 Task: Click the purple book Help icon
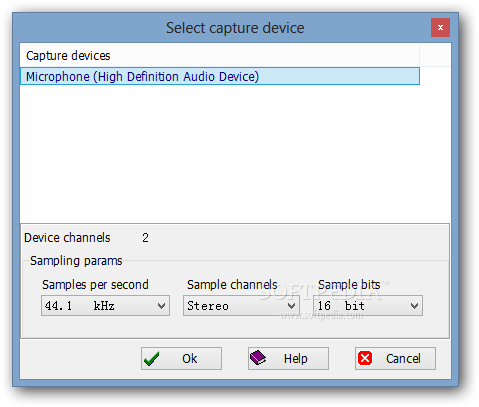pyautogui.click(x=258, y=358)
